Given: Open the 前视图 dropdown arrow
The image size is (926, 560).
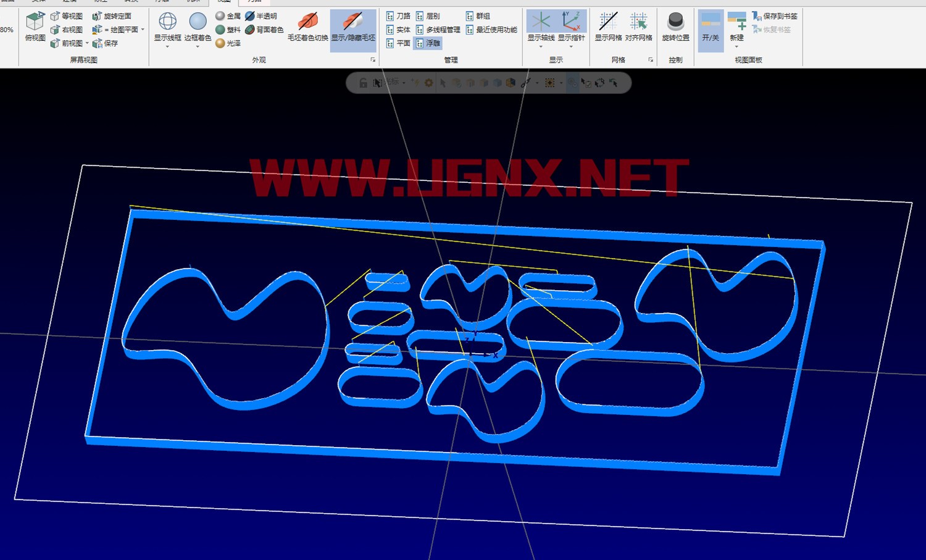Looking at the screenshot, I should [87, 43].
